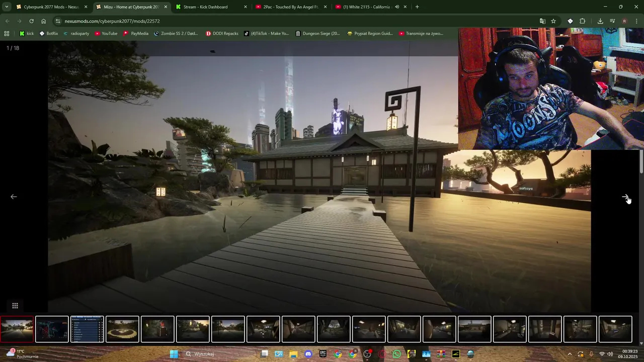Viewport: 644px width, 362px height.
Task: Open Dungeon Siege bookmark
Action: click(318, 34)
